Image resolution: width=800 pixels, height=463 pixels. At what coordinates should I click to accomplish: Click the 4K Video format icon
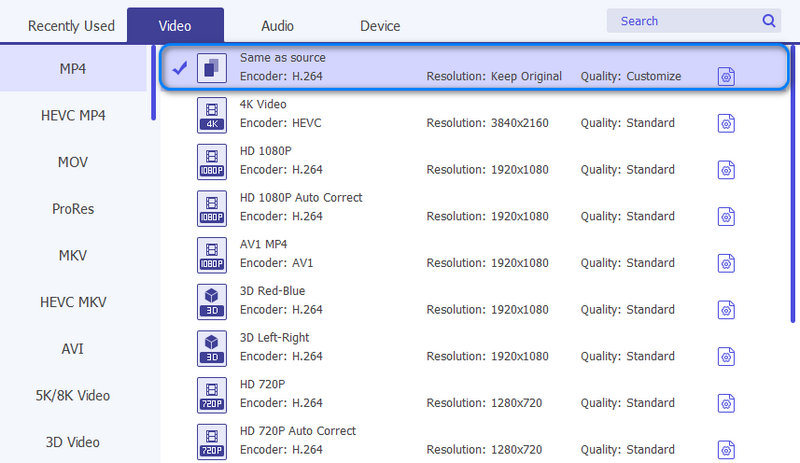(x=212, y=115)
